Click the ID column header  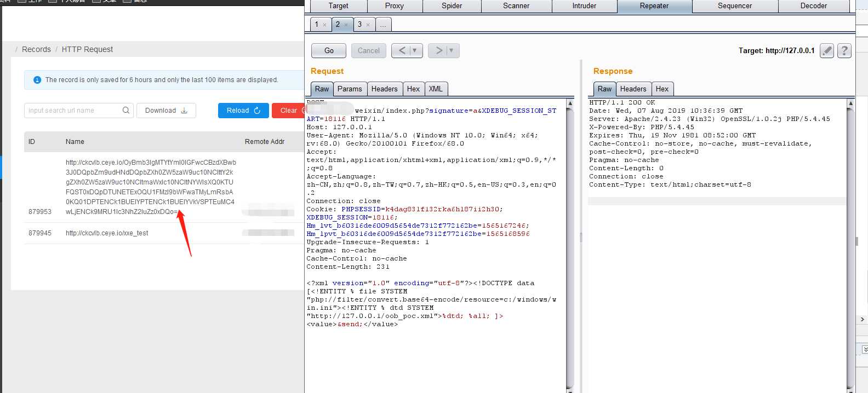32,142
